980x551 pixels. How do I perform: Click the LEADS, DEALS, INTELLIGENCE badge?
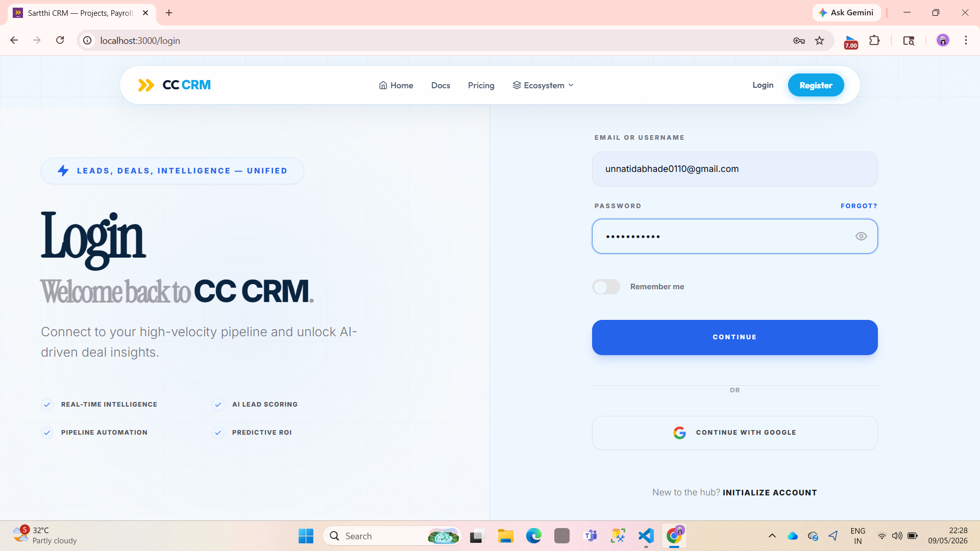(173, 171)
